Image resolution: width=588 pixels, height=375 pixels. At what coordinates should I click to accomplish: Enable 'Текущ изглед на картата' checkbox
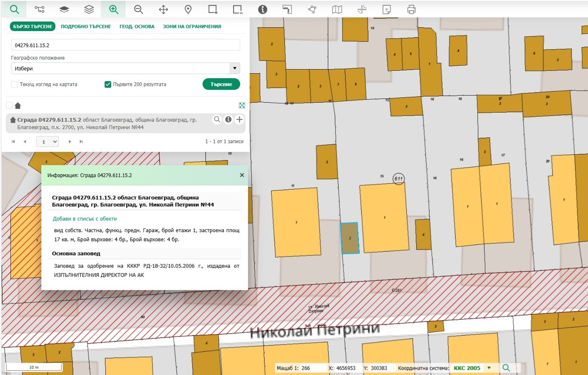(14, 84)
